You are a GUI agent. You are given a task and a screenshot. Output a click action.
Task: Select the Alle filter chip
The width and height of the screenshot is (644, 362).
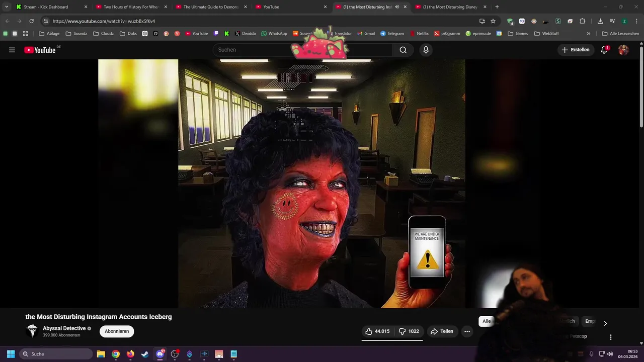click(x=486, y=321)
